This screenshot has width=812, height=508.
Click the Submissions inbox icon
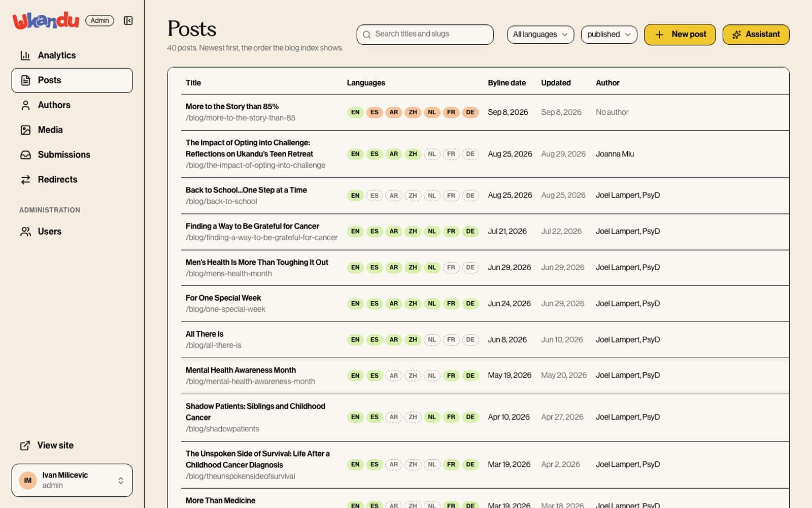pyautogui.click(x=25, y=155)
